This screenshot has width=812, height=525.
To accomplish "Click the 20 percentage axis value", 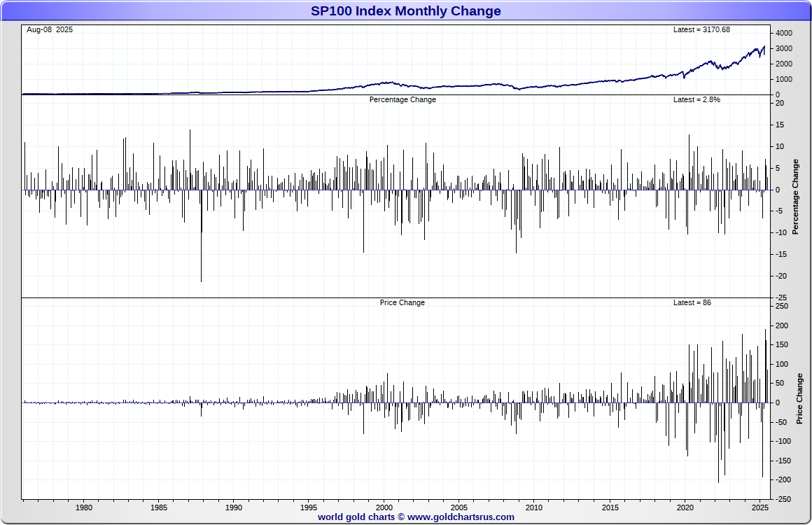I will pos(780,104).
